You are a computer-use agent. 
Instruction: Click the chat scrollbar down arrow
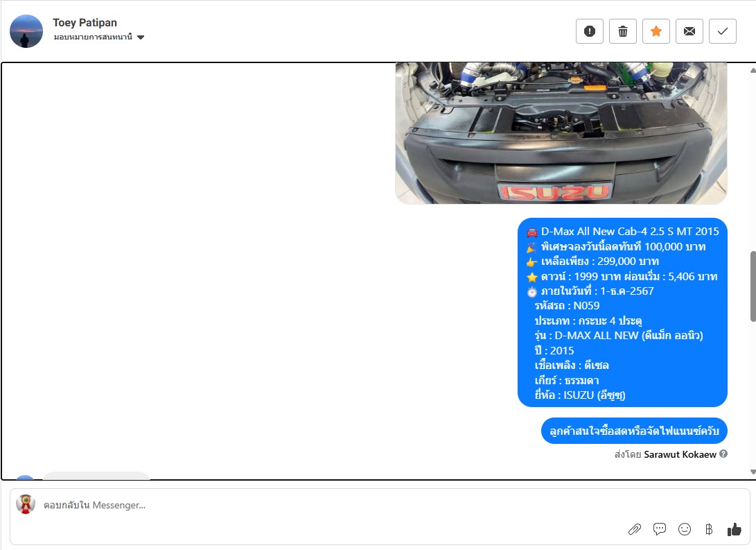[x=753, y=472]
